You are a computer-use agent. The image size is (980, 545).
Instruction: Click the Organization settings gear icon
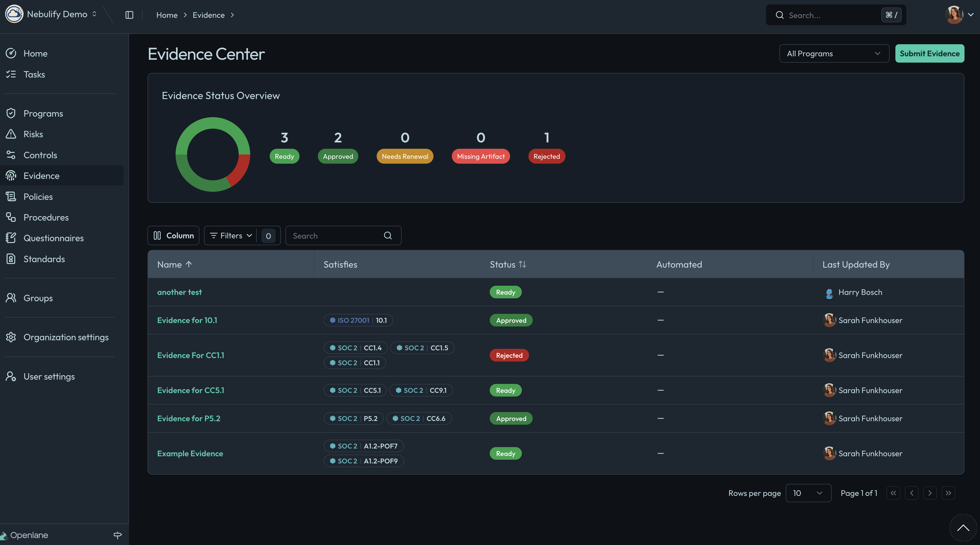coord(11,337)
